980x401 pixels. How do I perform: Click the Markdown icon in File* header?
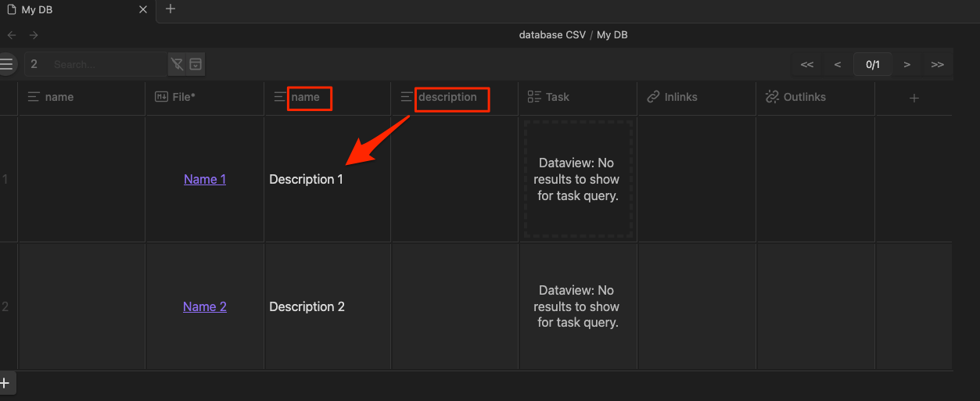161,97
